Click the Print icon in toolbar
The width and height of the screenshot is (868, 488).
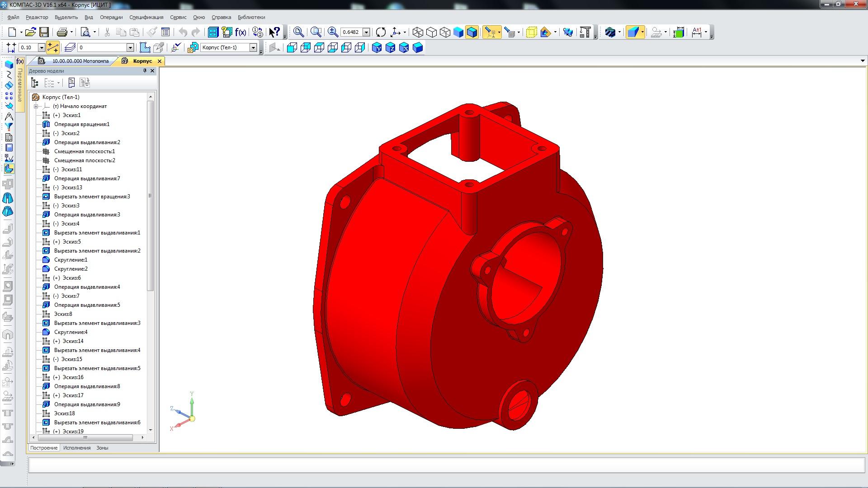coord(62,32)
